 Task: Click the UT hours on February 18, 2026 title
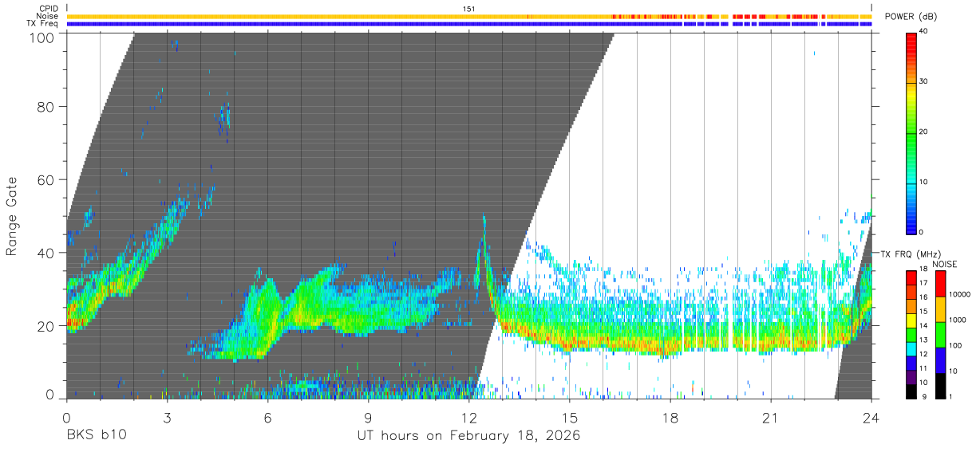[468, 436]
